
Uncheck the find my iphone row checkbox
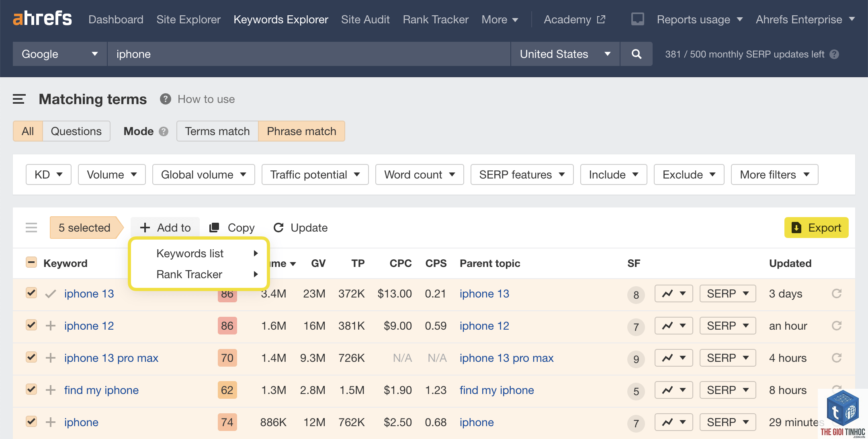click(31, 389)
